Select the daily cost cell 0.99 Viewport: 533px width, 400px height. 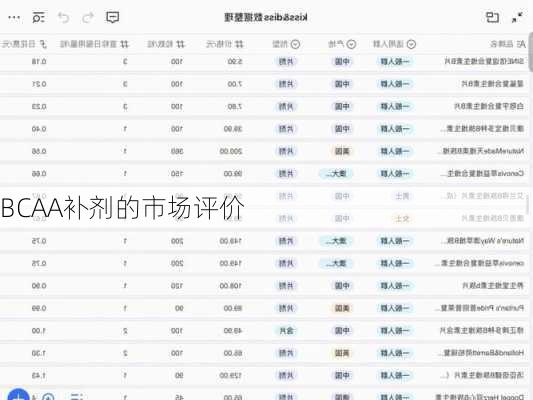coord(39,308)
